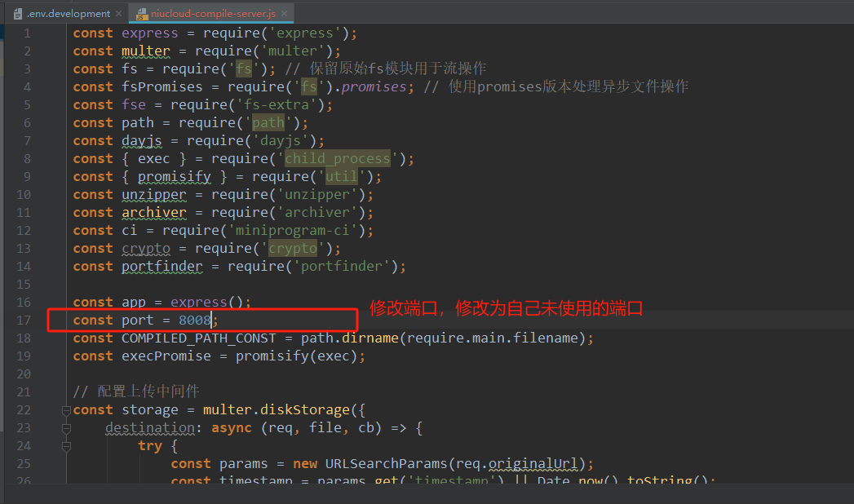Screen dimensions: 854x504
Task: Close the niucloud-compile-server.js tab
Action: [285, 14]
